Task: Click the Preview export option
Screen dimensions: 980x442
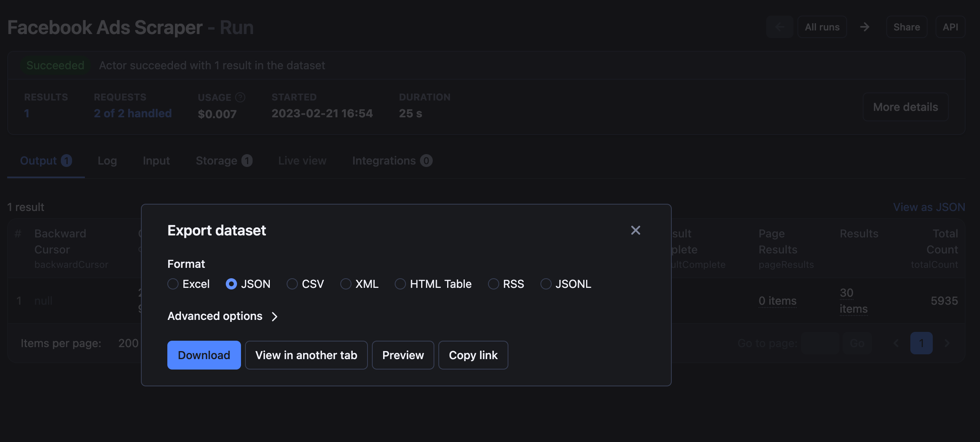Action: [x=402, y=355]
